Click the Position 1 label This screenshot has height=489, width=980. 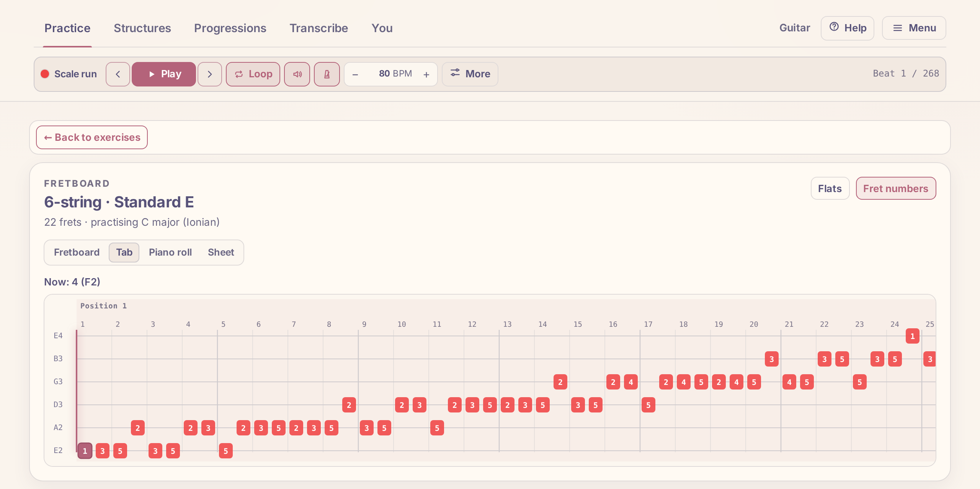[x=103, y=306]
